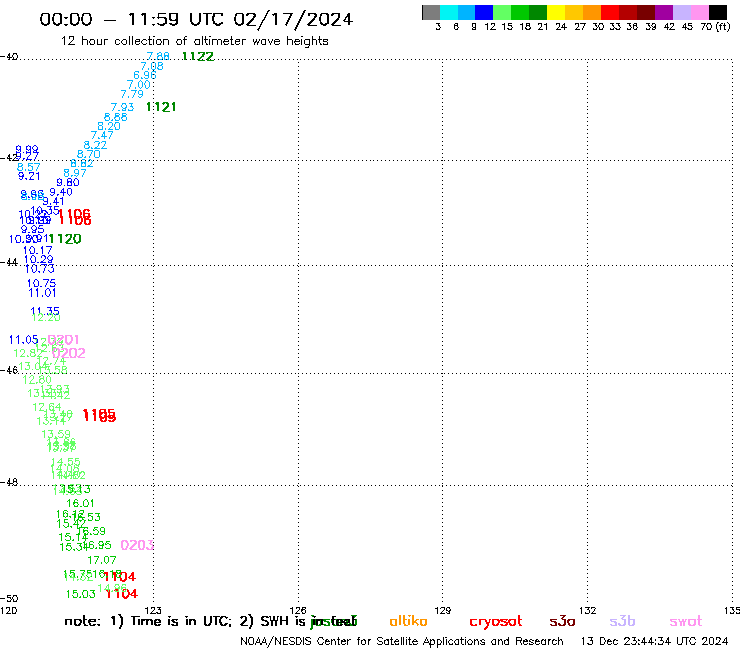Click the wave height value 9.80

[x=68, y=183]
